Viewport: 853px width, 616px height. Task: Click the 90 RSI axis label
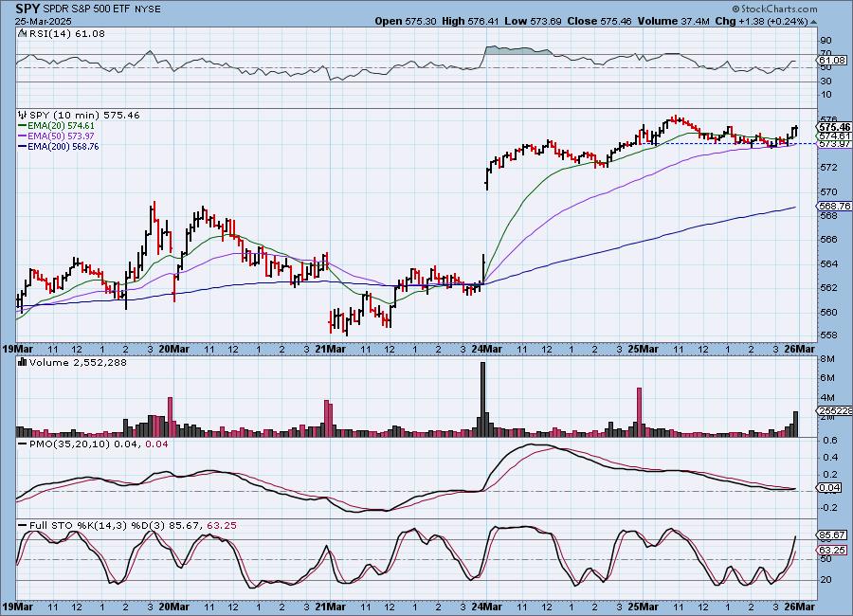[x=826, y=40]
